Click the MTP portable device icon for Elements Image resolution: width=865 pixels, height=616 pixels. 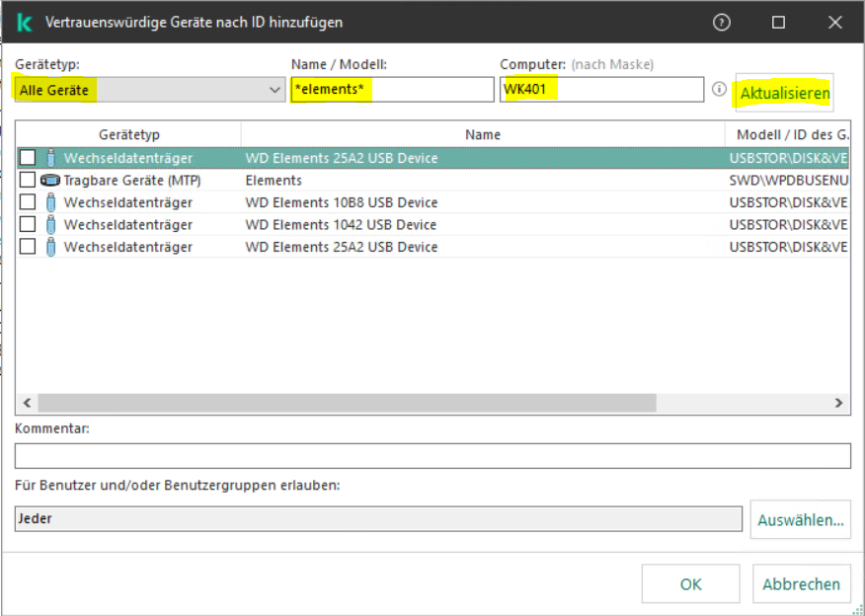(50, 181)
